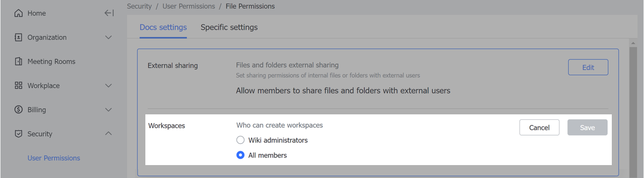Collapse the Security menu chevron
Image resolution: width=644 pixels, height=178 pixels.
(x=109, y=134)
